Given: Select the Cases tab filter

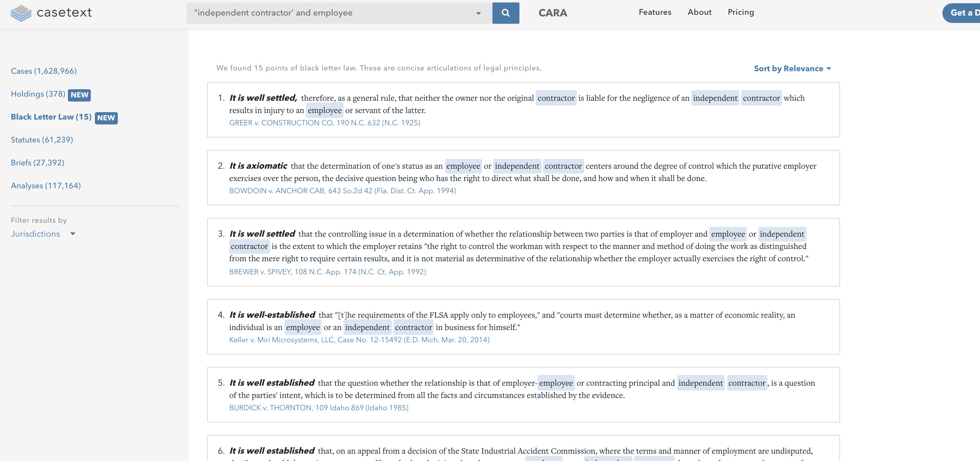Looking at the screenshot, I should pos(43,70).
